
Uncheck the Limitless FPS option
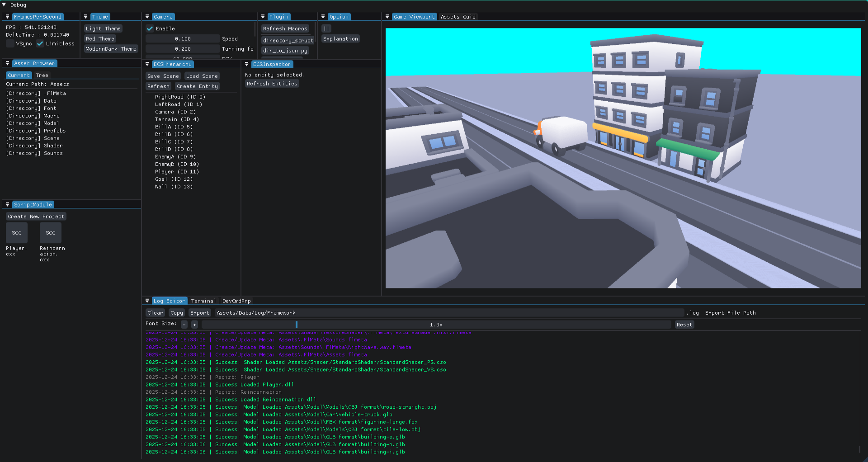click(40, 44)
